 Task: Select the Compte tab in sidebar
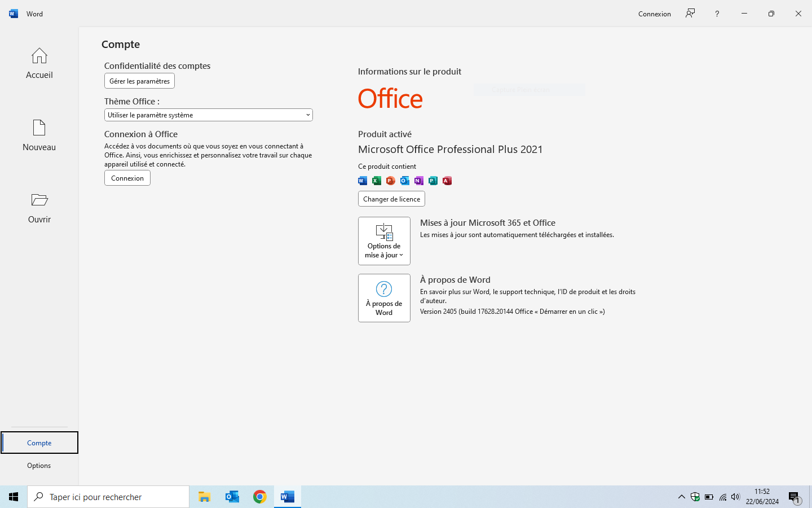pyautogui.click(x=39, y=443)
